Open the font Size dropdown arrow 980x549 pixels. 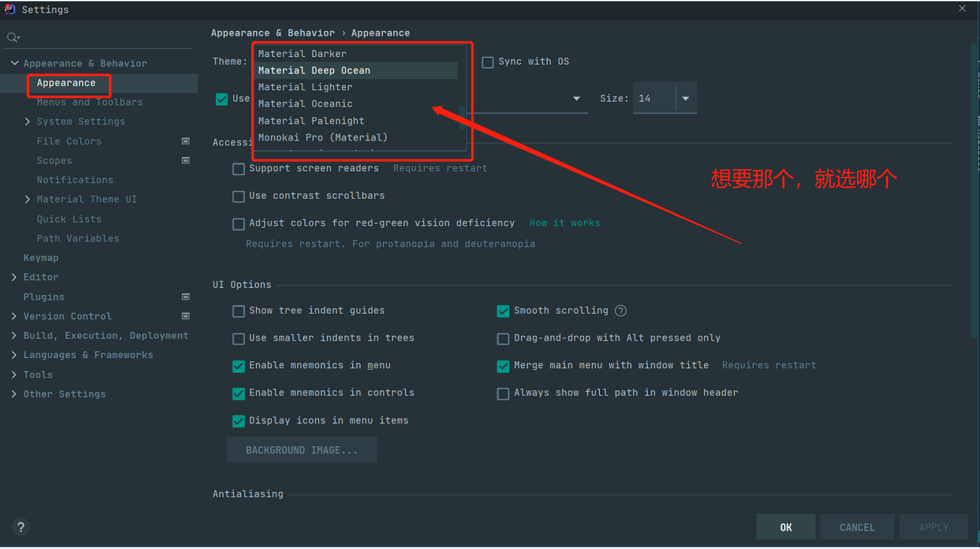686,99
